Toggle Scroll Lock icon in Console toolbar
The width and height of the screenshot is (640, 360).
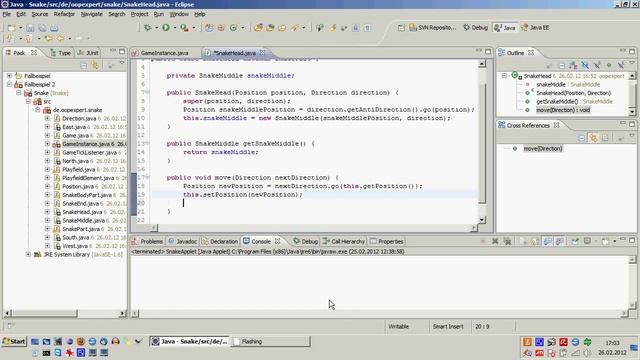535,241
